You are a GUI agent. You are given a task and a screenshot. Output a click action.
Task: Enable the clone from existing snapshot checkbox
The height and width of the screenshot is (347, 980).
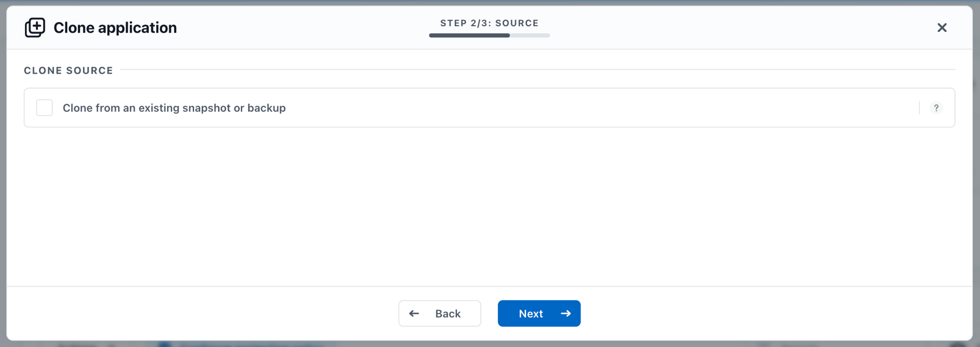coord(45,108)
